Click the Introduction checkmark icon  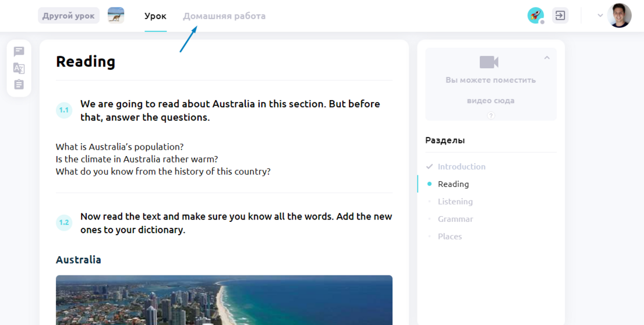[430, 167]
